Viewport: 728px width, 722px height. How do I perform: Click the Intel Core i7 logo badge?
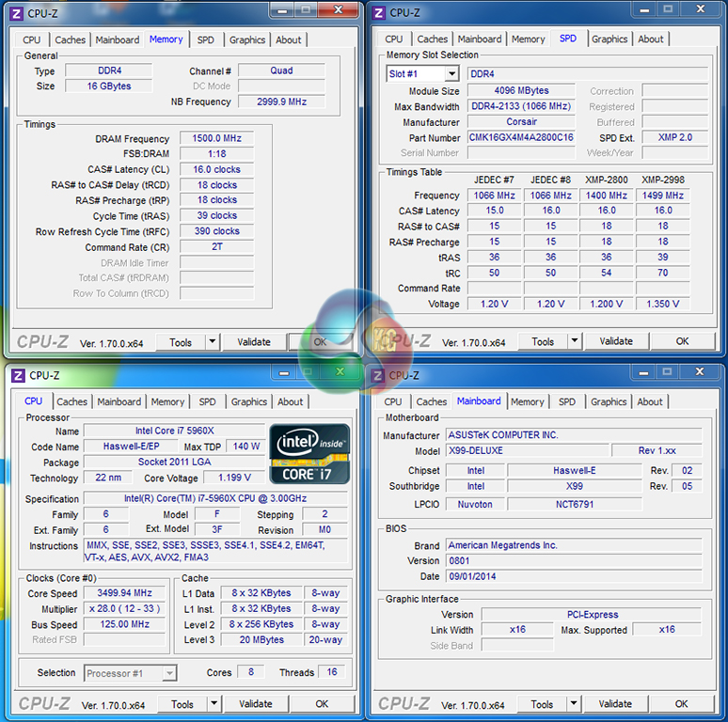(x=309, y=453)
